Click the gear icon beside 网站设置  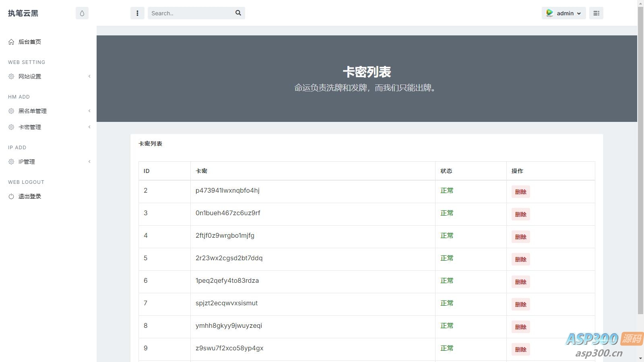[11, 76]
